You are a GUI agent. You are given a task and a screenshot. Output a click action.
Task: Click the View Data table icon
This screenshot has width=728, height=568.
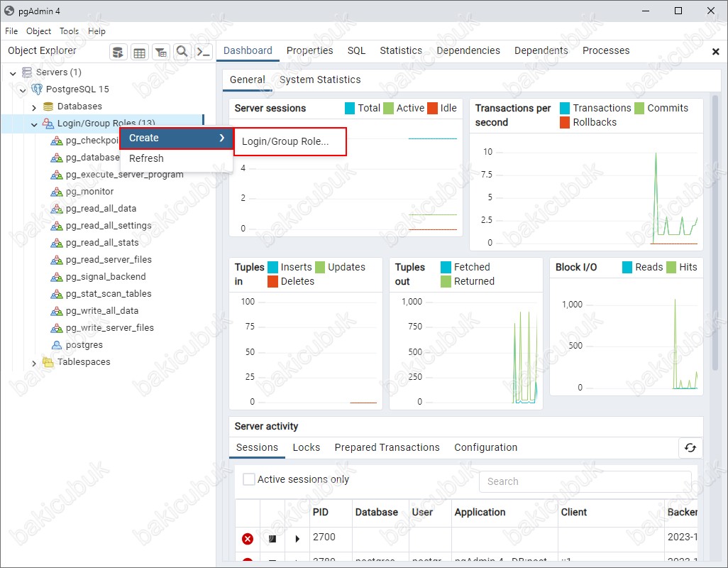pos(139,52)
